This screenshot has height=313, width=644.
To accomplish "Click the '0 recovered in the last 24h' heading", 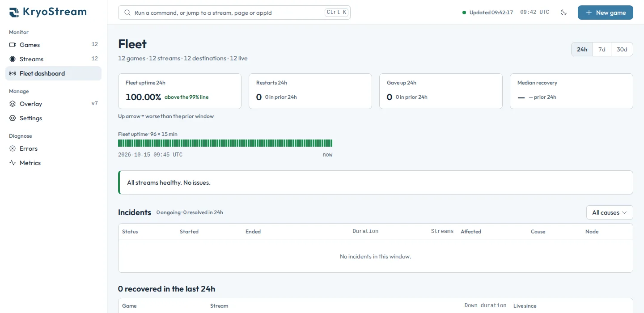I will pyautogui.click(x=166, y=289).
